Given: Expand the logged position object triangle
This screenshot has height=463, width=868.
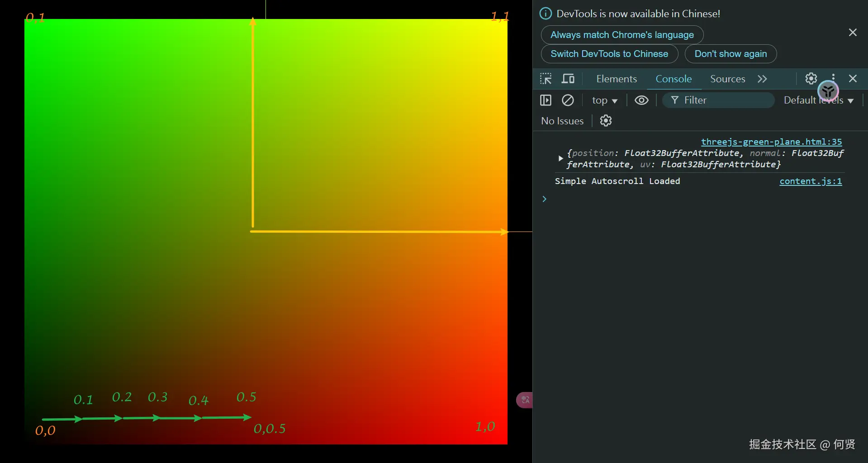Looking at the screenshot, I should (560, 158).
